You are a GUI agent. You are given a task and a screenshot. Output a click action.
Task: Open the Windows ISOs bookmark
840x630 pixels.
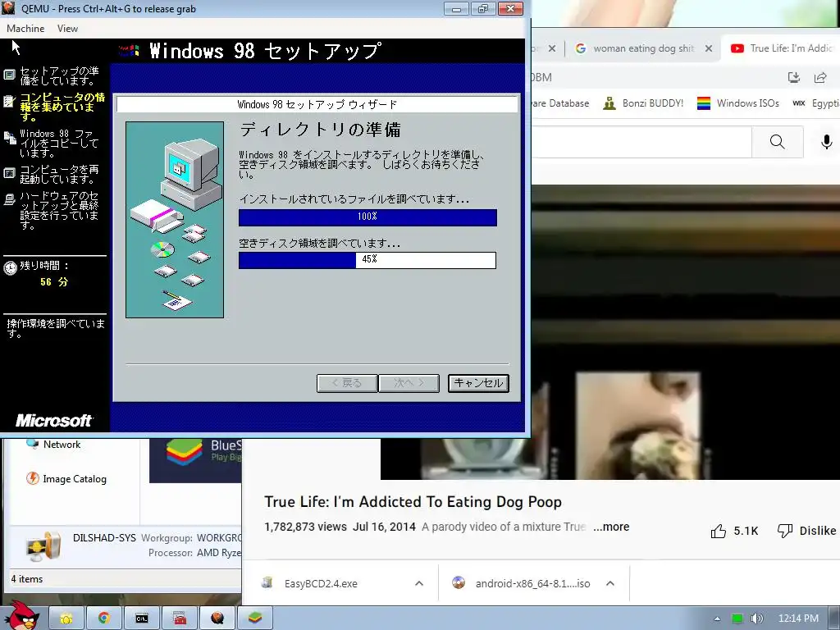pyautogui.click(x=738, y=103)
